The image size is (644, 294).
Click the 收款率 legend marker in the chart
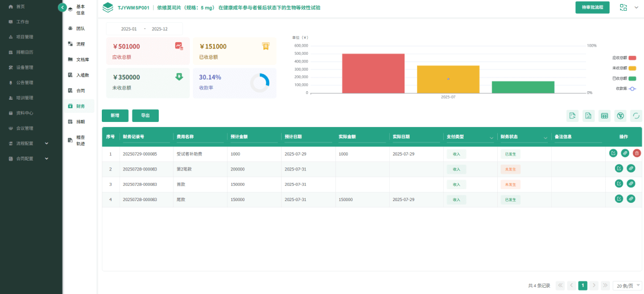tap(631, 88)
